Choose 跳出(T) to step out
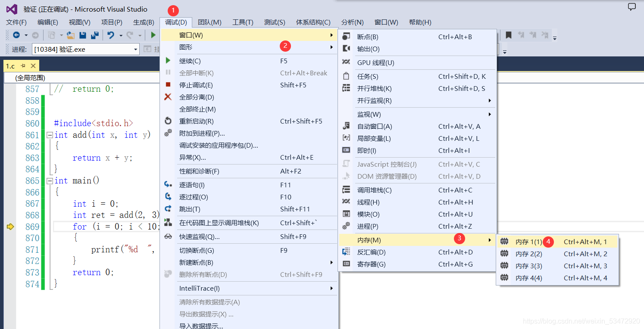 249,209
